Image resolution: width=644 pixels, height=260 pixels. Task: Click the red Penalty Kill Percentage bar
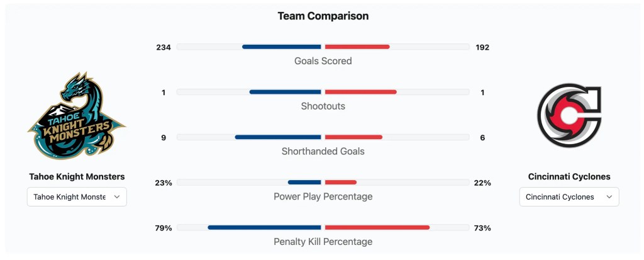(377, 227)
